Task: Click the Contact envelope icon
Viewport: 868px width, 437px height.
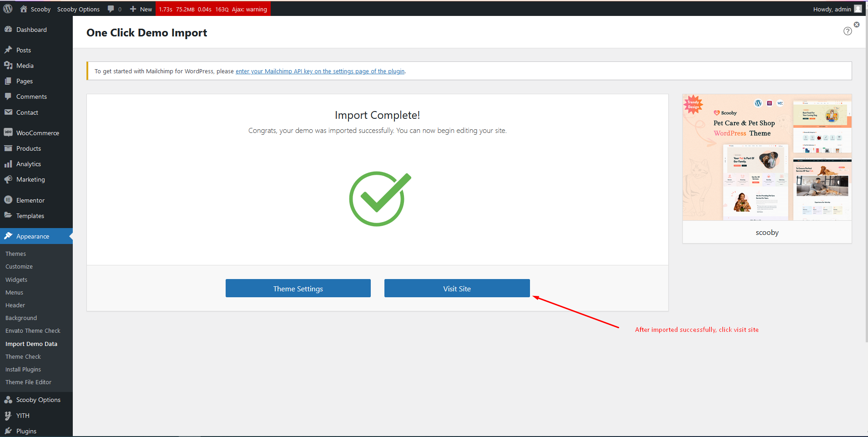Action: coord(8,112)
